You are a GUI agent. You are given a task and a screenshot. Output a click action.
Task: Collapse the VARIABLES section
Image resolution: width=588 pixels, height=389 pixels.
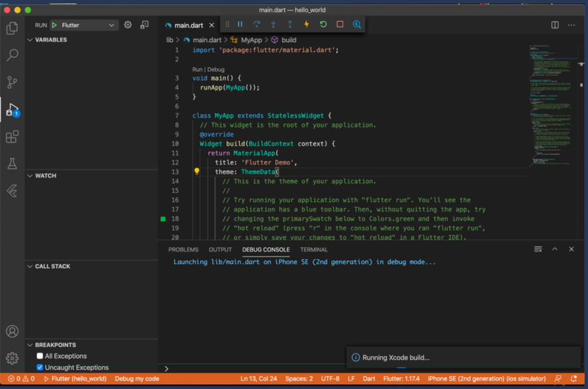30,39
